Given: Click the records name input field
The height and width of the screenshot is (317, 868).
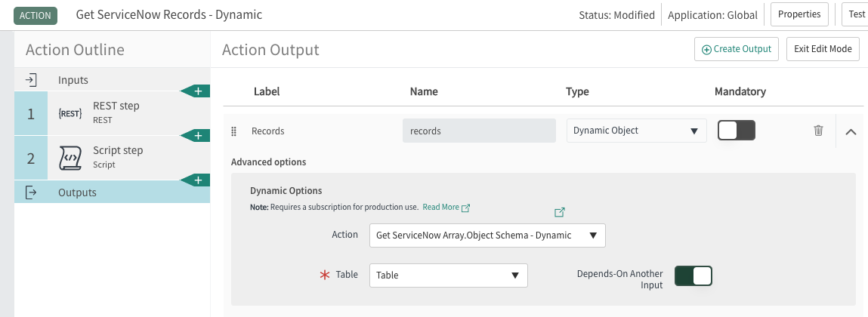Looking at the screenshot, I should [479, 131].
